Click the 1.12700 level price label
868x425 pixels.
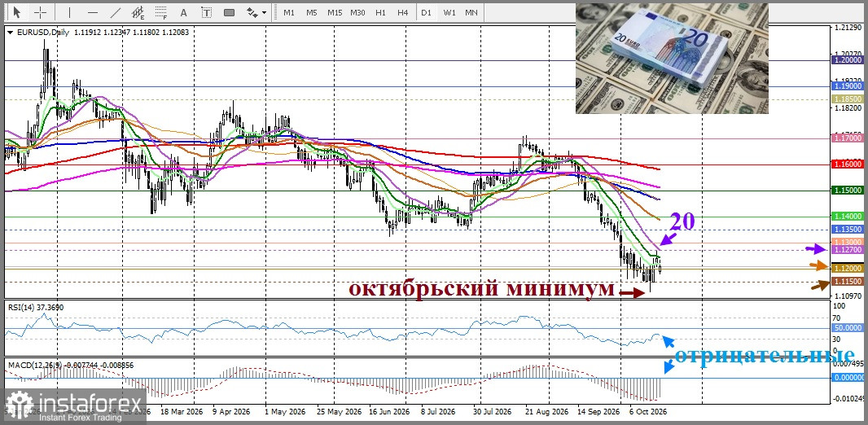tap(848, 250)
